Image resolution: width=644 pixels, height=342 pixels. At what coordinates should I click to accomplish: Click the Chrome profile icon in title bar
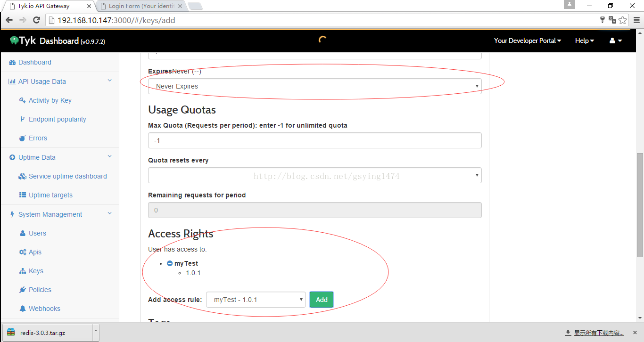(570, 4)
